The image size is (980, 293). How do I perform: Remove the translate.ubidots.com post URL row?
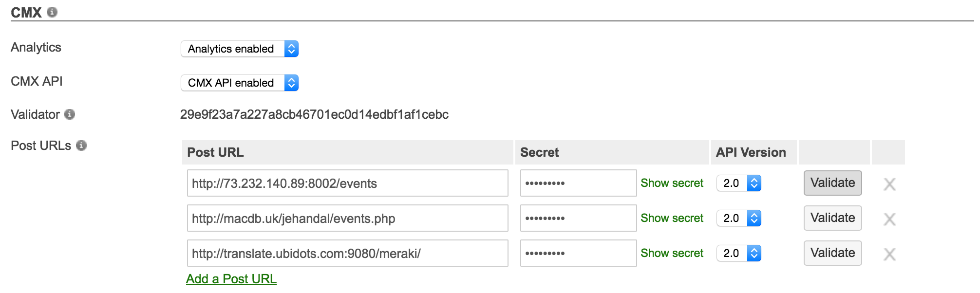point(889,254)
